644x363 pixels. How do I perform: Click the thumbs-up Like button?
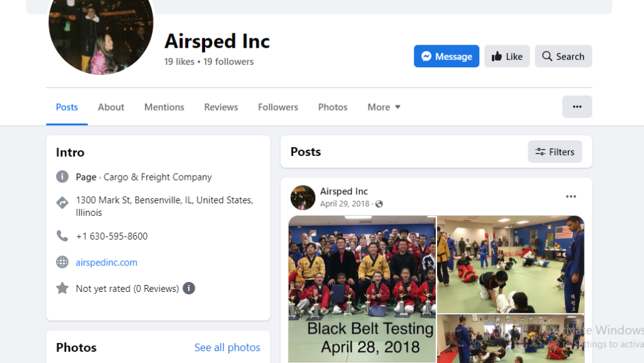click(507, 56)
